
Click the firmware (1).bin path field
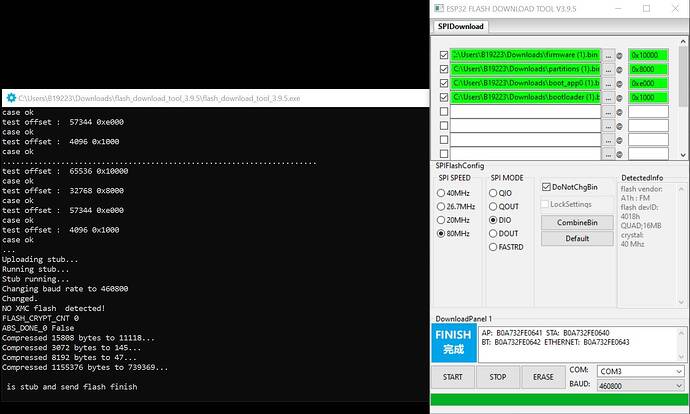point(525,55)
